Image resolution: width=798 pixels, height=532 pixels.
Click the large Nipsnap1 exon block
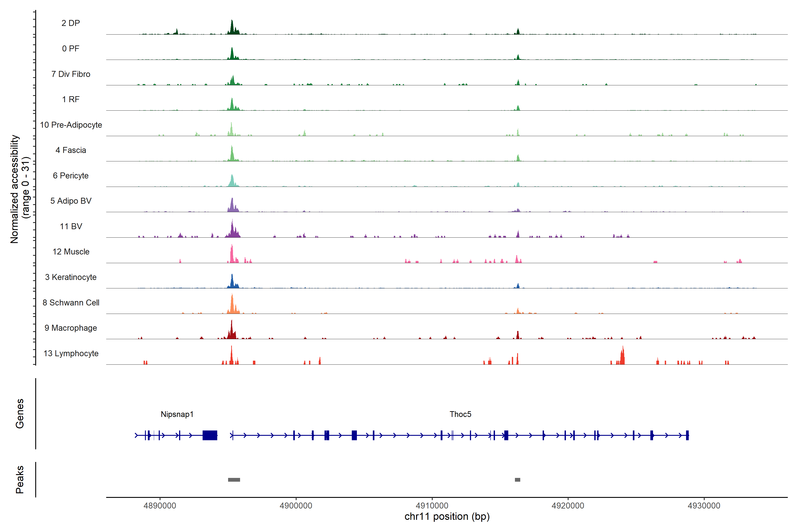pyautogui.click(x=210, y=435)
